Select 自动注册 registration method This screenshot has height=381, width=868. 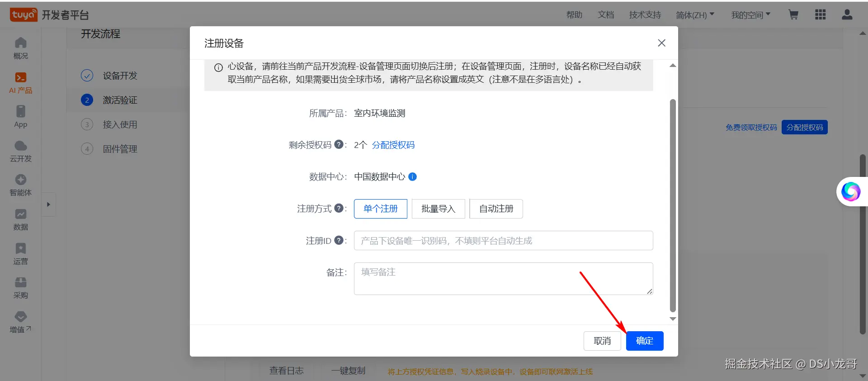pos(496,209)
